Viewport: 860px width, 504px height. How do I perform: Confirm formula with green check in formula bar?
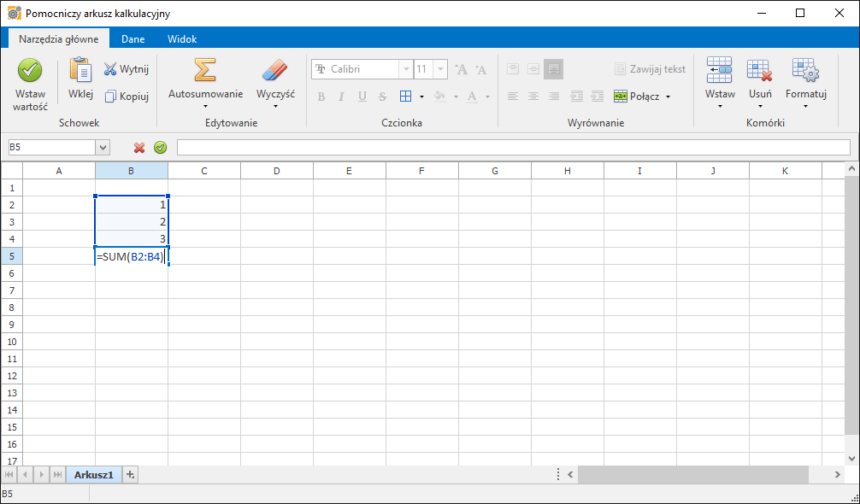pyautogui.click(x=160, y=148)
